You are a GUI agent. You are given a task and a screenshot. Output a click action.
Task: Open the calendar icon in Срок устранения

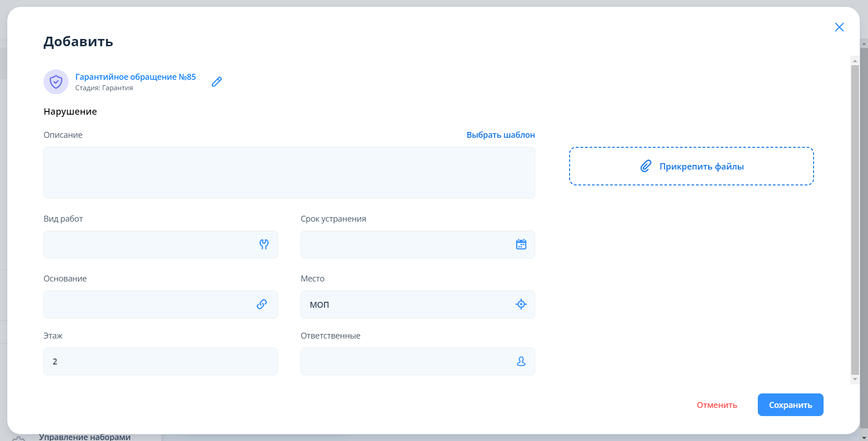tap(521, 245)
